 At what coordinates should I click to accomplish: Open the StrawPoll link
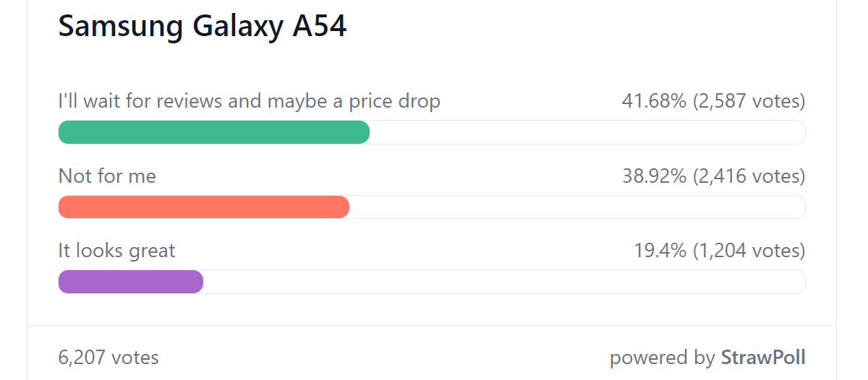763,357
